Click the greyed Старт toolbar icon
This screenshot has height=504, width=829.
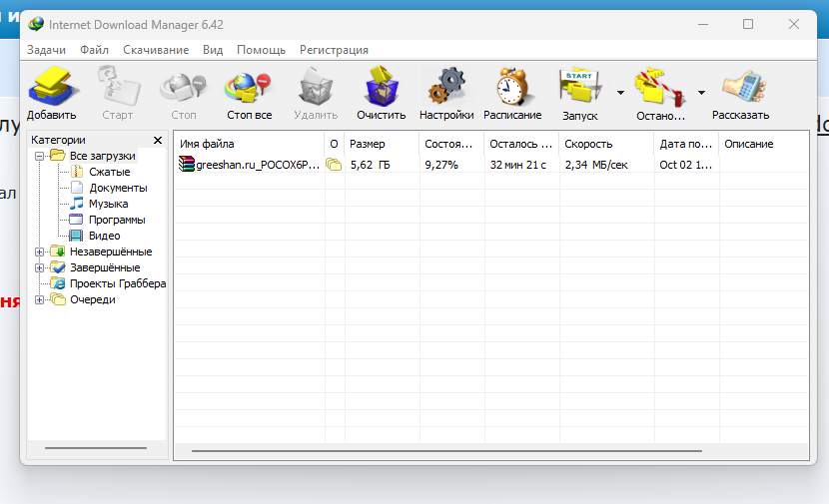(119, 86)
